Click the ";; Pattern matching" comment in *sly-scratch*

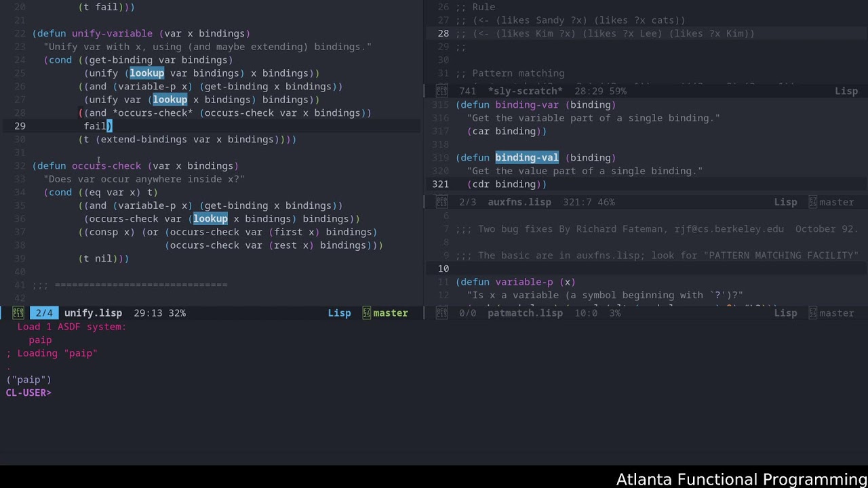coord(510,73)
